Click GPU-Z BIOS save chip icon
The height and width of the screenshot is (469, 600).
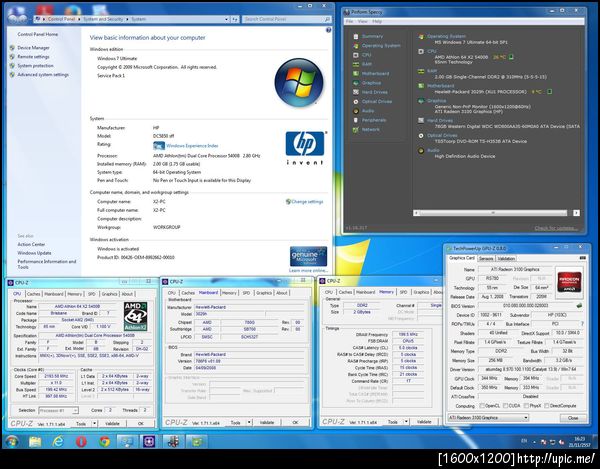point(579,306)
